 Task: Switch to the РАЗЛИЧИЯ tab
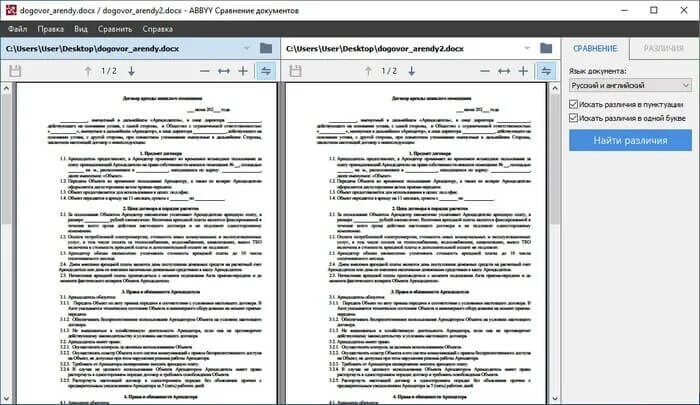click(x=663, y=49)
